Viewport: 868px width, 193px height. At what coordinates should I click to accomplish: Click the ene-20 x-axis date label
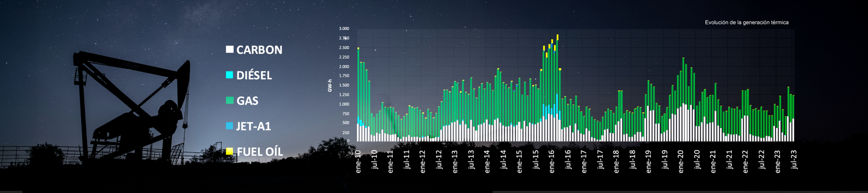pyautogui.click(x=681, y=161)
